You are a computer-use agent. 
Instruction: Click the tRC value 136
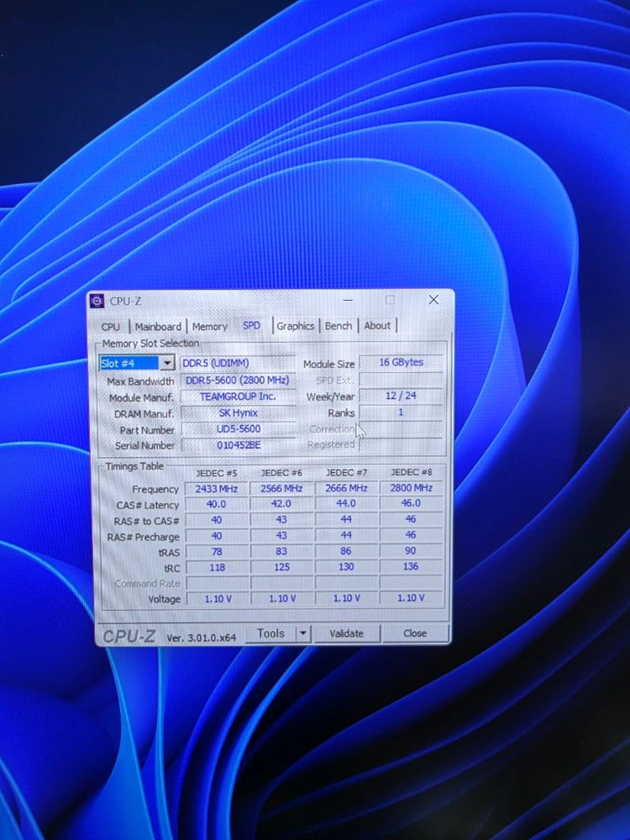point(411,565)
